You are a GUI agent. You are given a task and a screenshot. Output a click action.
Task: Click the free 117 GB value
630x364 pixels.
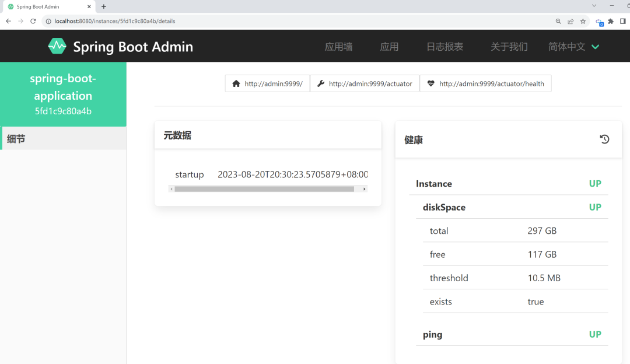point(542,254)
